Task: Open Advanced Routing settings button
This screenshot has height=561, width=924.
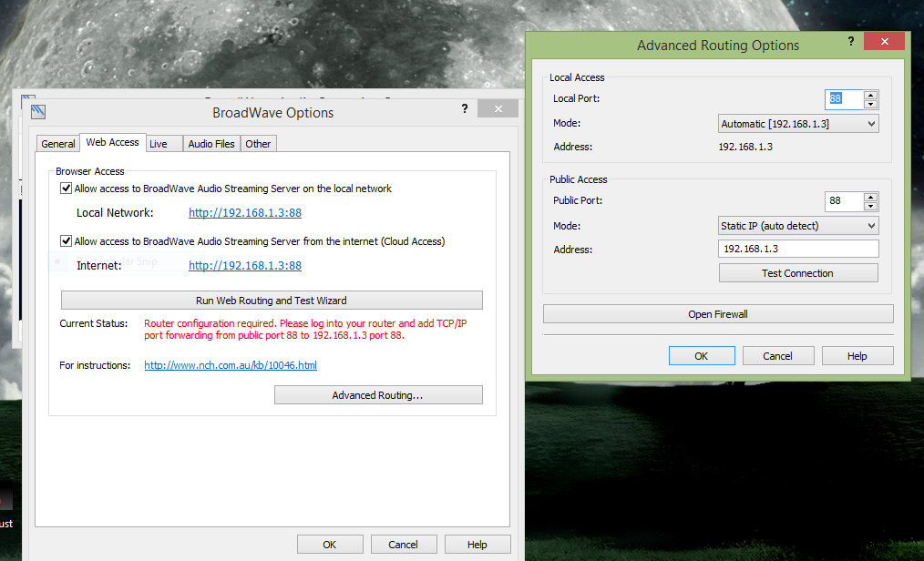Action: pyautogui.click(x=378, y=395)
